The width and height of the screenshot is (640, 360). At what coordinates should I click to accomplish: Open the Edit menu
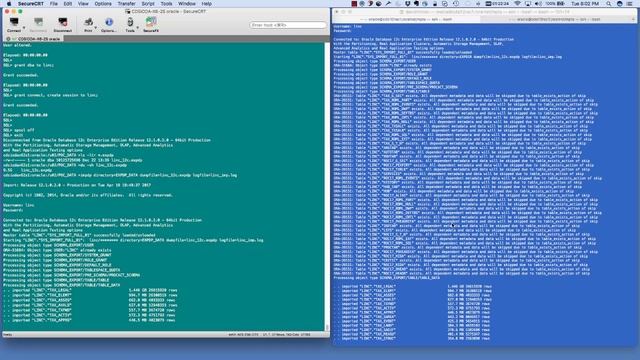[x=68, y=4]
